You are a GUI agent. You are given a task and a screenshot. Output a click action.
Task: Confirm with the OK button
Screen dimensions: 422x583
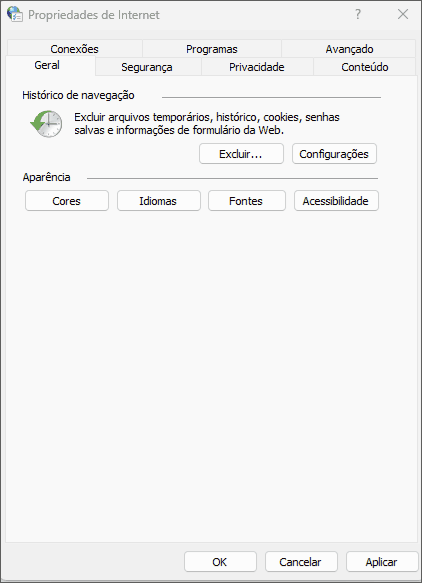click(x=220, y=561)
